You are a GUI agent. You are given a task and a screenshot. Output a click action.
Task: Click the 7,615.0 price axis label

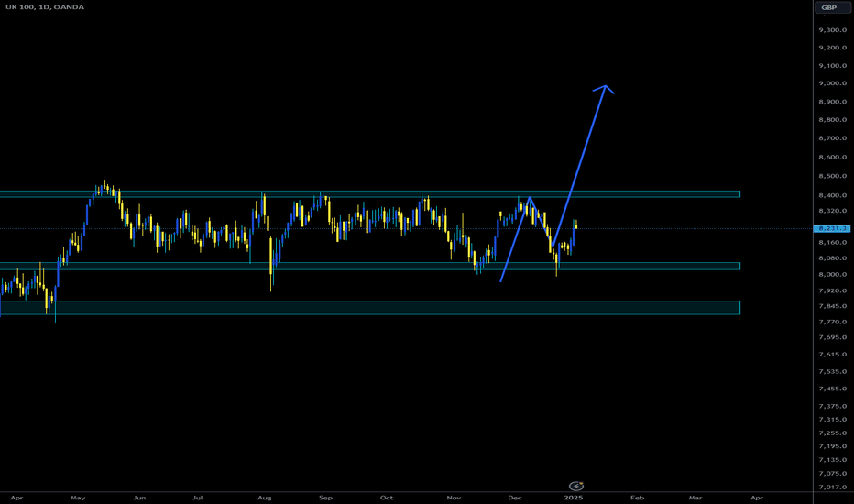tap(832, 355)
